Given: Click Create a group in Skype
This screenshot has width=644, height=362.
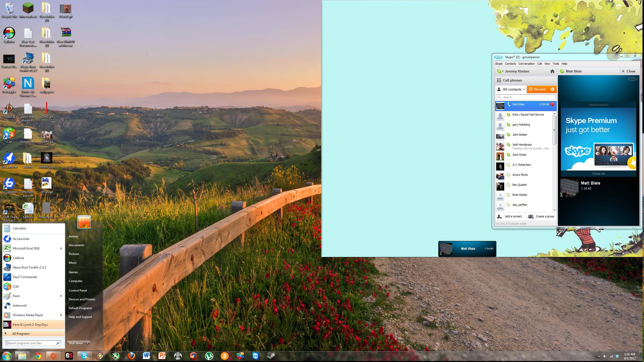Looking at the screenshot, I should 541,217.
